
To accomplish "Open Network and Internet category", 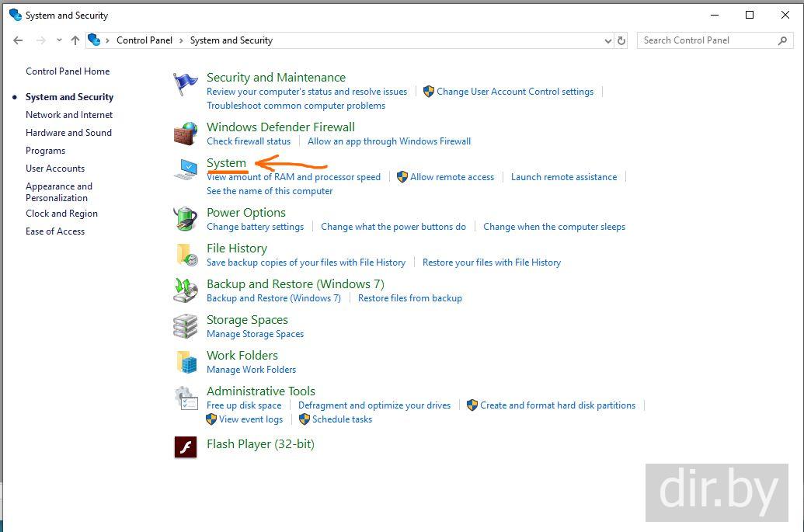I will 69,115.
